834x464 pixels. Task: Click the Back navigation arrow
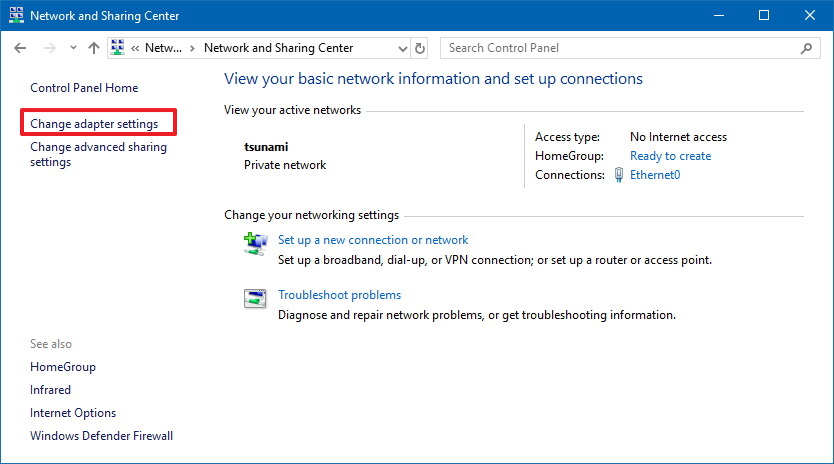tap(20, 48)
